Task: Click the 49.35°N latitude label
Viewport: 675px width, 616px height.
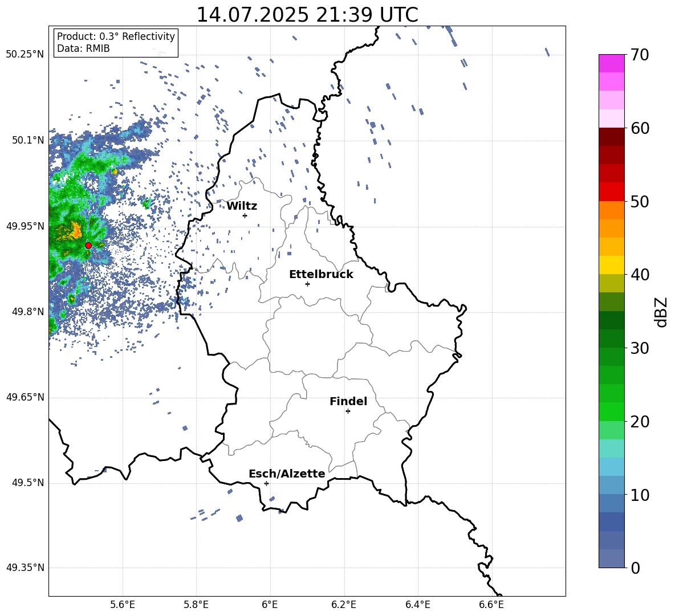Action: tap(25, 568)
